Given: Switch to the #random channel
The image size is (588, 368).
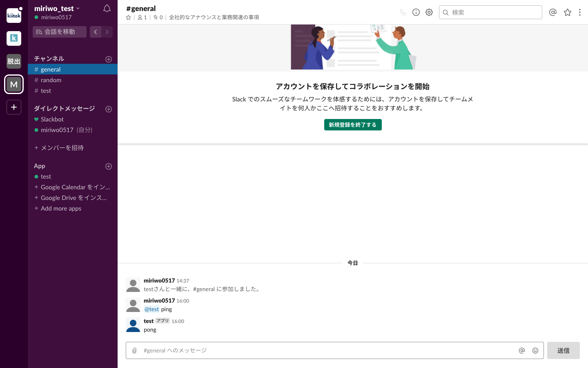Looking at the screenshot, I should (x=51, y=80).
